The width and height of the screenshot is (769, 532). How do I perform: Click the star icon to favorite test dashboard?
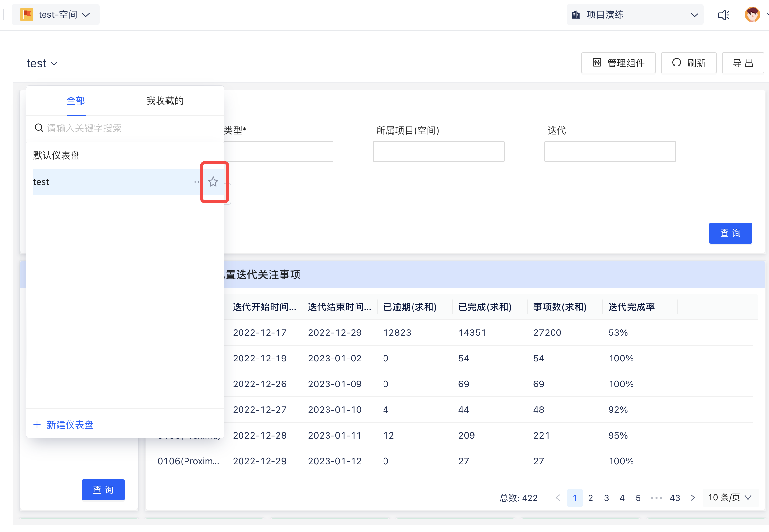(213, 182)
